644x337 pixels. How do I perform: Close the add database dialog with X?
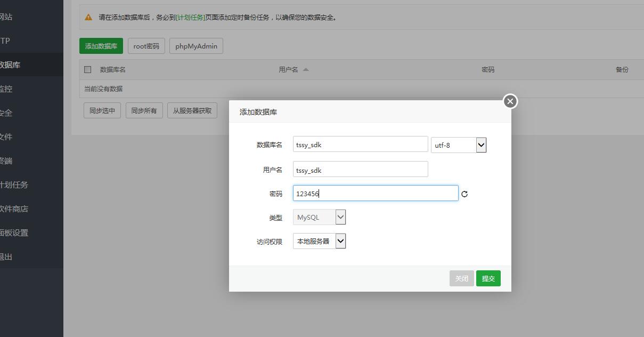coord(510,101)
